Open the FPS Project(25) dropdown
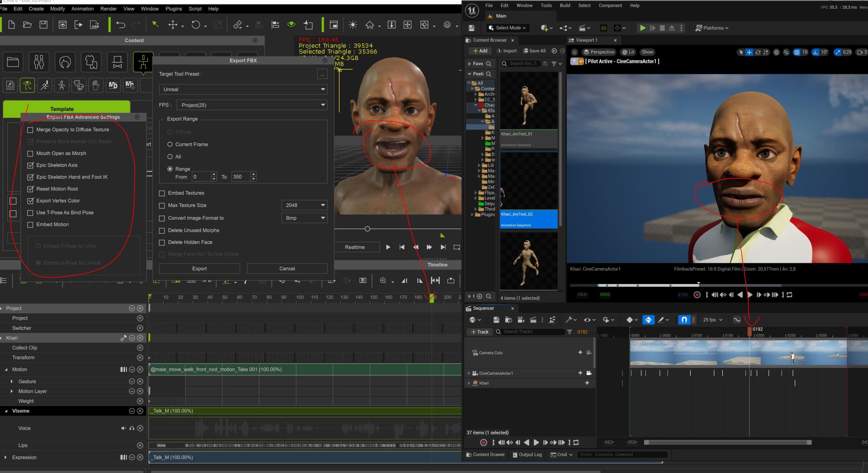Screen dimensions: 868x473 coord(252,105)
